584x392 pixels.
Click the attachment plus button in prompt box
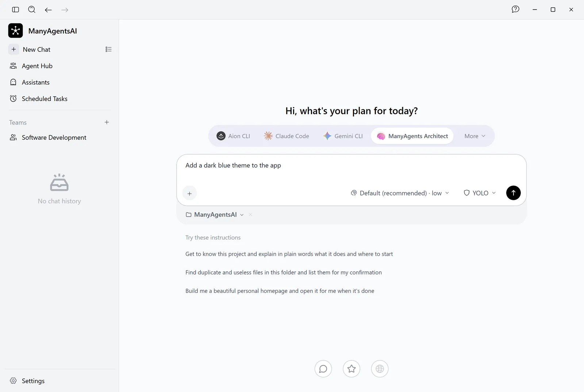(x=189, y=193)
